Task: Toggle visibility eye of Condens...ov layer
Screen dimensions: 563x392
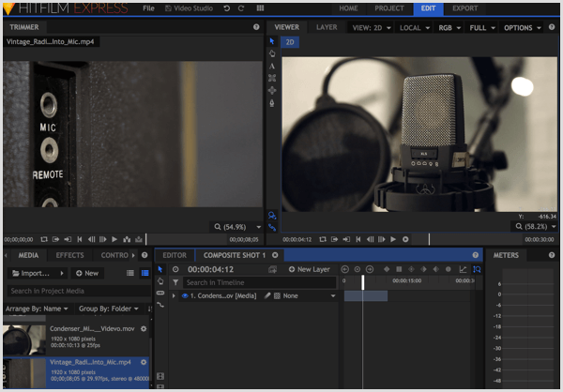Action: [x=185, y=295]
